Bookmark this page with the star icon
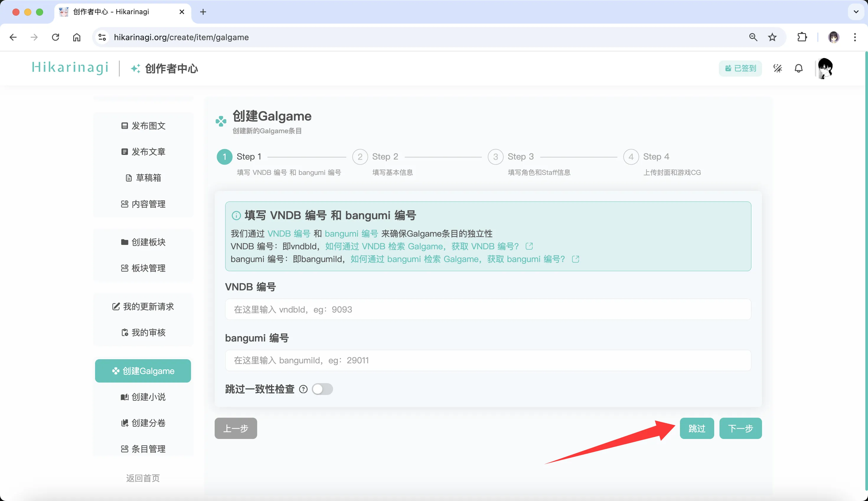868x501 pixels. (772, 37)
